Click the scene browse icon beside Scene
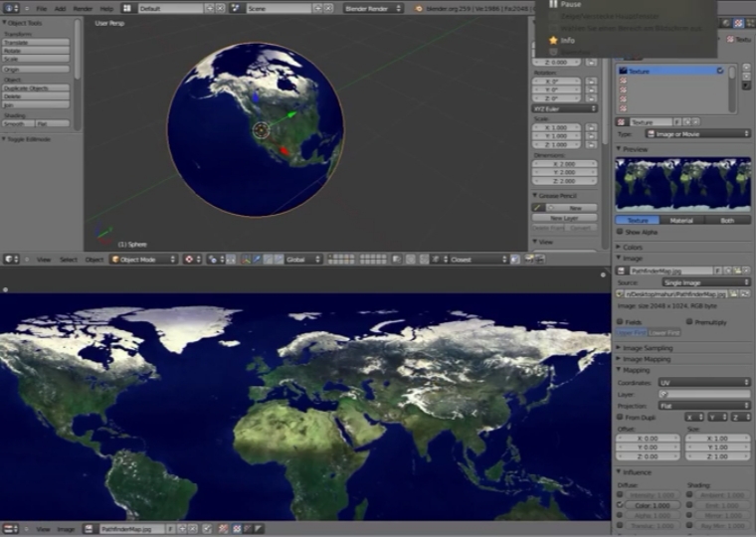Screen dimensions: 756x537 236,8
